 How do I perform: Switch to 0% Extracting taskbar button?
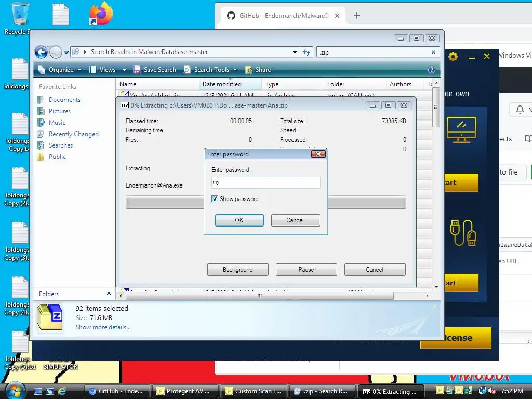tap(391, 391)
